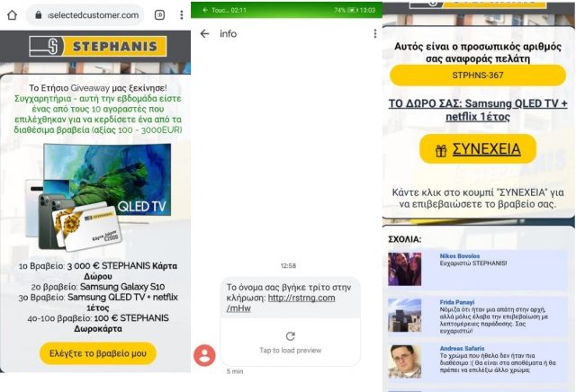Screen dimensions: 576x392
Task: Click the padlock icon in address bar
Action: pyautogui.click(x=38, y=15)
